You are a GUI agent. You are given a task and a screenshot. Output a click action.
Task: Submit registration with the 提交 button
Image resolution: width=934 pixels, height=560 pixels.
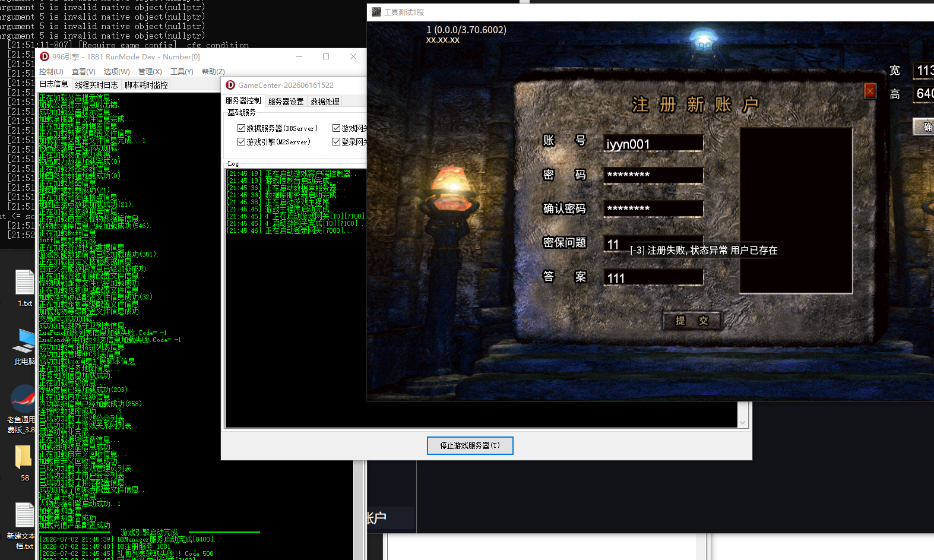tap(692, 321)
